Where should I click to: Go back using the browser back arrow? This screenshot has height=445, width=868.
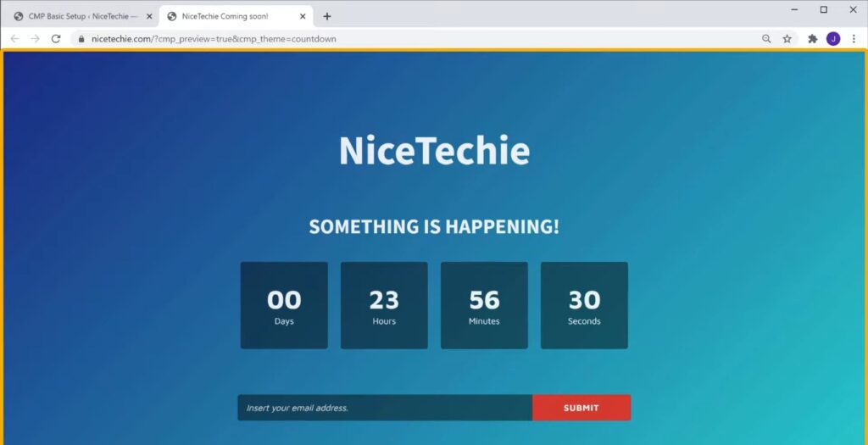[x=15, y=39]
